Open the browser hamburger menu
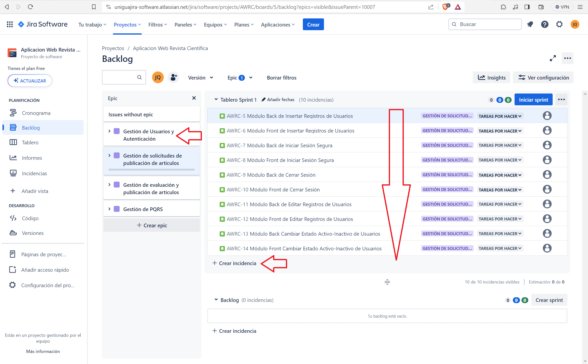Screen dimensions: 588x364 580,7
